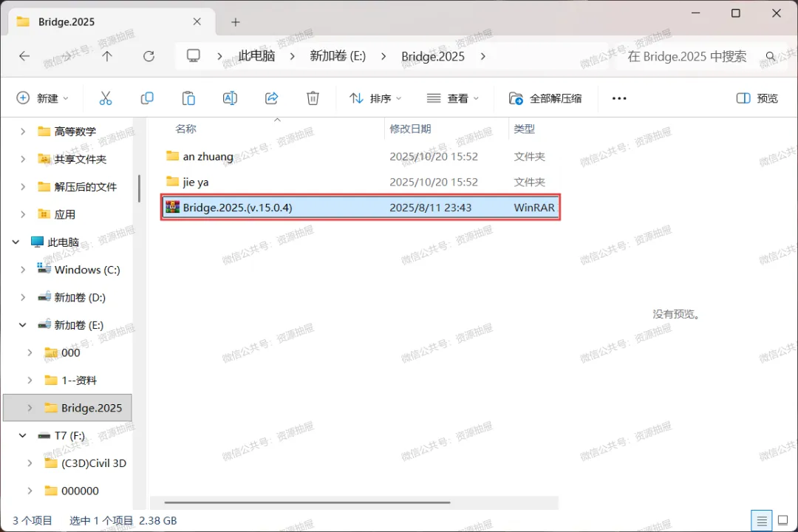798x532 pixels.
Task: Select the an zhuang folder name
Action: (x=208, y=157)
